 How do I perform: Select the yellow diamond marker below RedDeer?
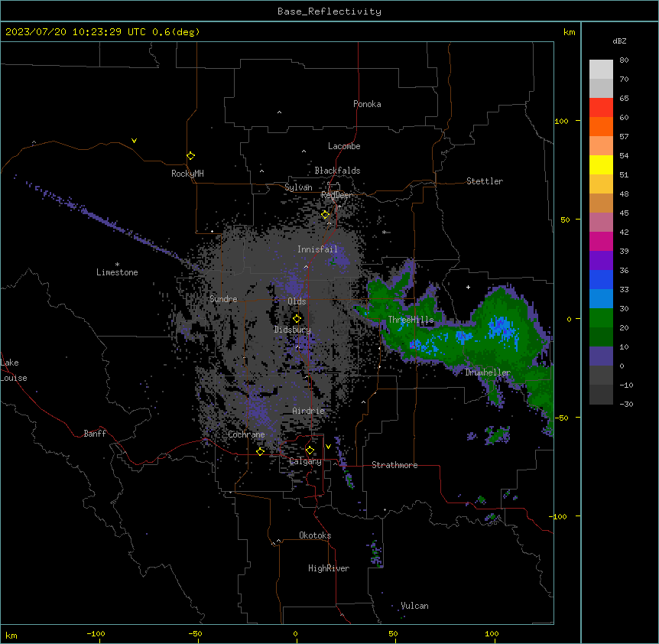pyautogui.click(x=326, y=215)
